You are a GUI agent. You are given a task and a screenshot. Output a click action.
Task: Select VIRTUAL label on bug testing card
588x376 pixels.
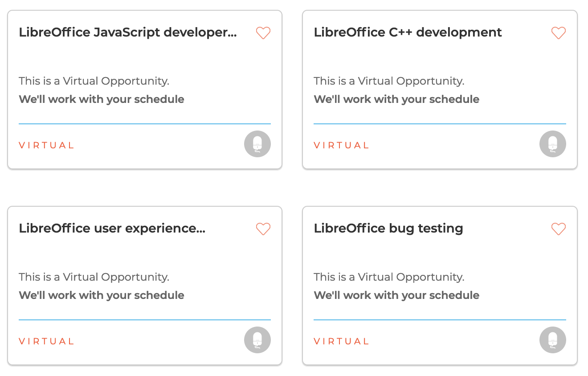pos(341,341)
